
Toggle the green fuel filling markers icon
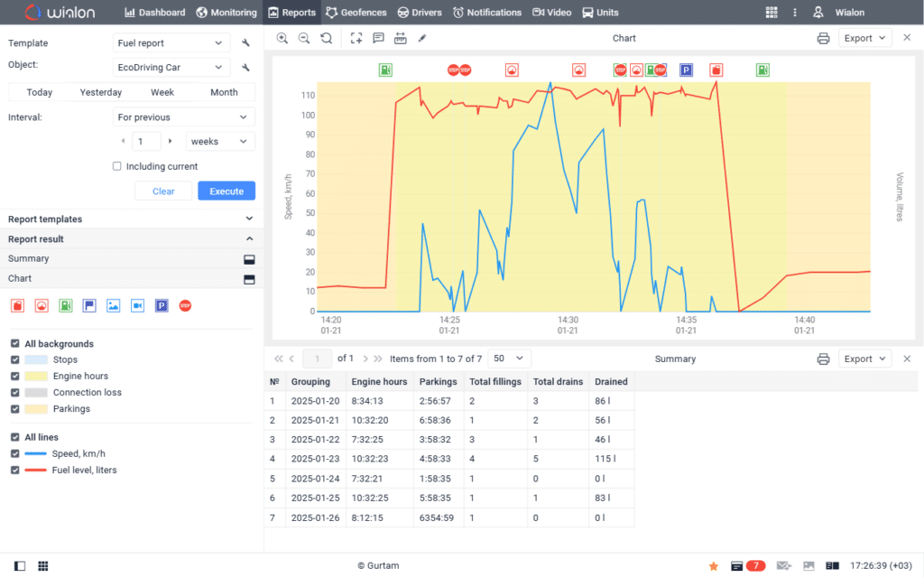click(x=64, y=305)
